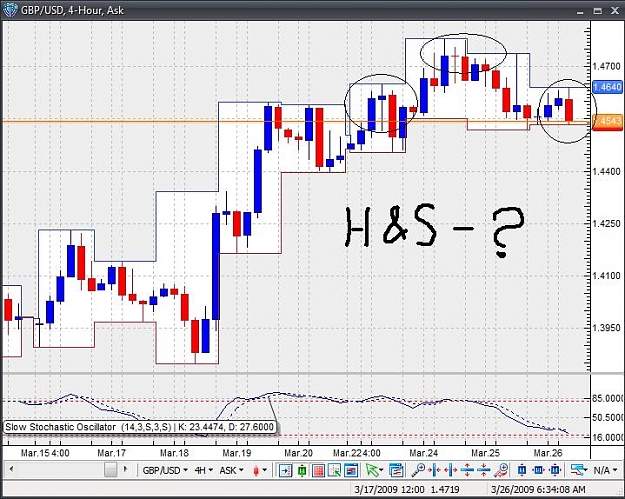Click the GBP/USD, 4-Hour, Ask title text

[72, 10]
